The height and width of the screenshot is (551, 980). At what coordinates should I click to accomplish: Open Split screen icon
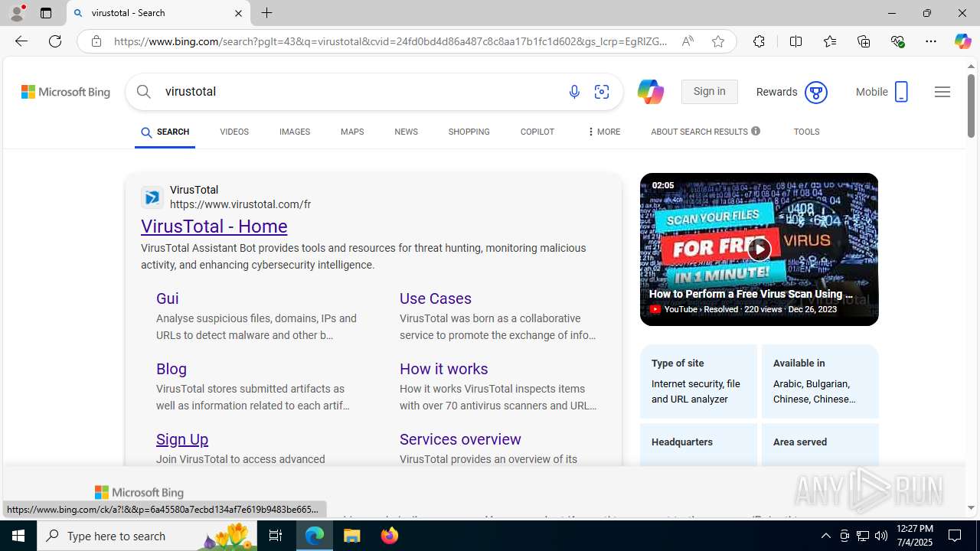tap(795, 41)
